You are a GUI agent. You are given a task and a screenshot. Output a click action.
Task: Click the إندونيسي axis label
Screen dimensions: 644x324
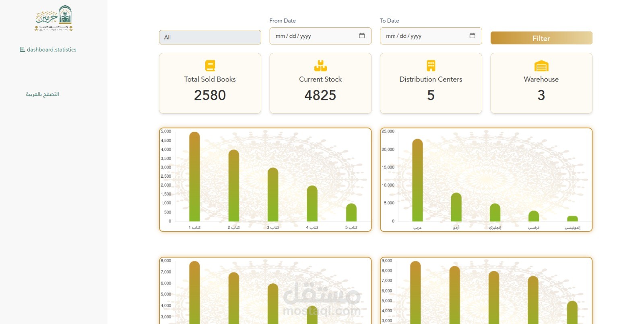(572, 228)
